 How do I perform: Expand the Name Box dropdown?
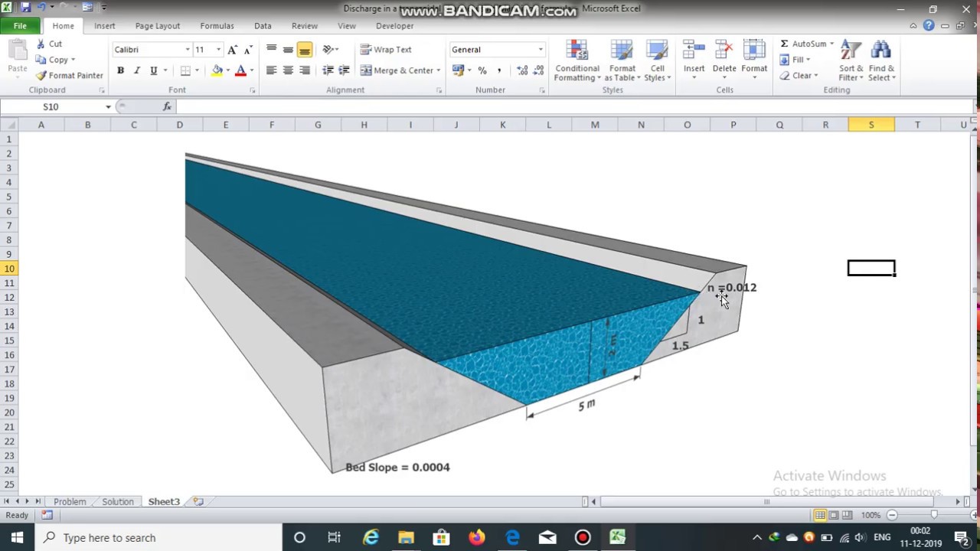pos(108,107)
